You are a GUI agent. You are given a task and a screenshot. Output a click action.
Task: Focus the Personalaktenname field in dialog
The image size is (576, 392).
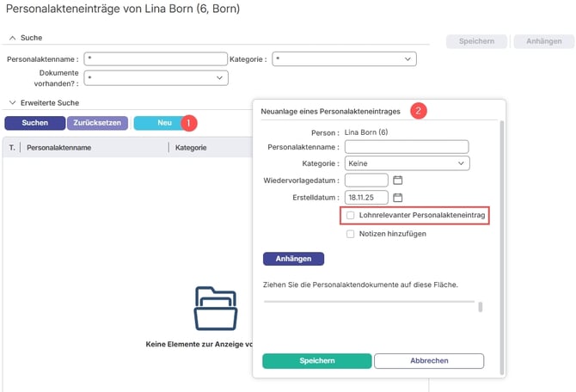click(406, 147)
